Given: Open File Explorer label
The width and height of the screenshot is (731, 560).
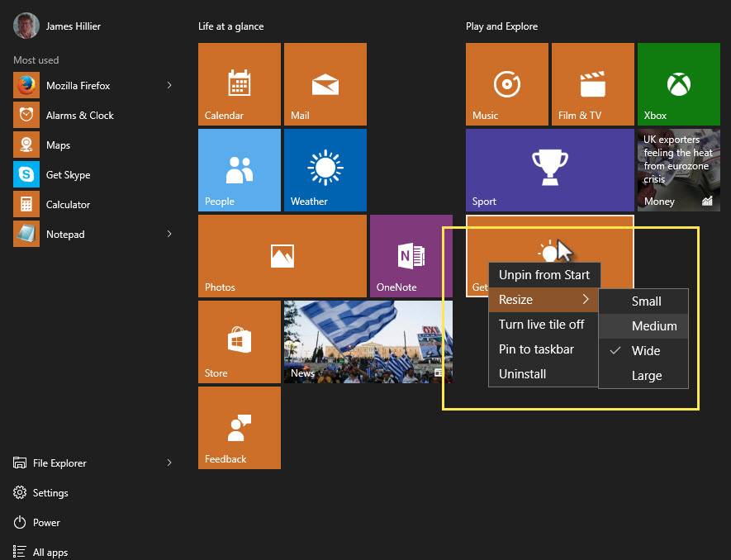Looking at the screenshot, I should [59, 463].
